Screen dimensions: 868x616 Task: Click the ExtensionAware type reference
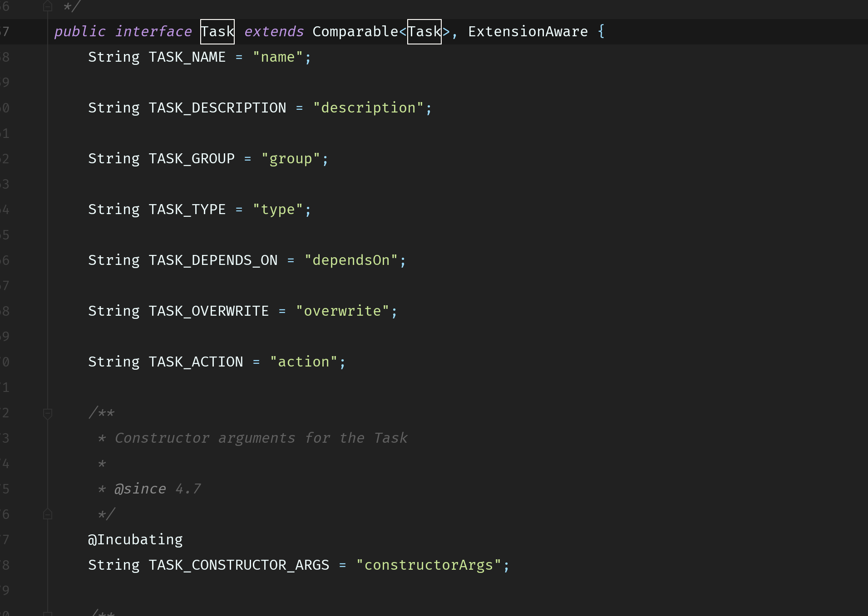[x=528, y=32]
